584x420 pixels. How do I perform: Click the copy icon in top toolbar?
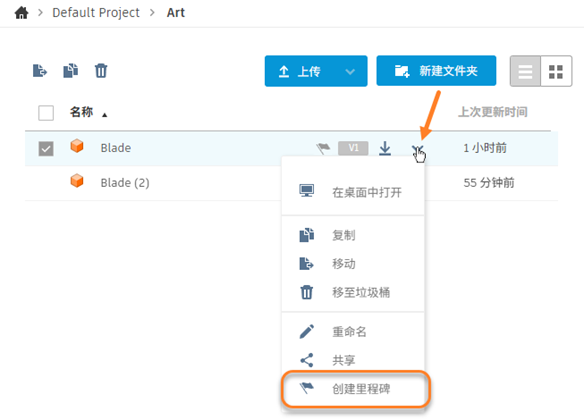click(x=70, y=70)
